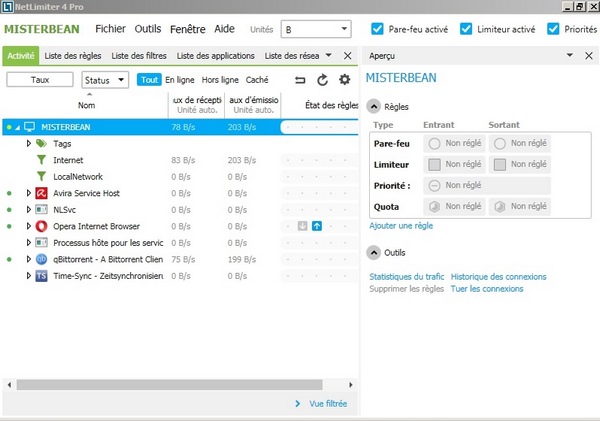Screen dimensions: 600x421
Task: Collapse the Outils section
Action: (x=374, y=253)
